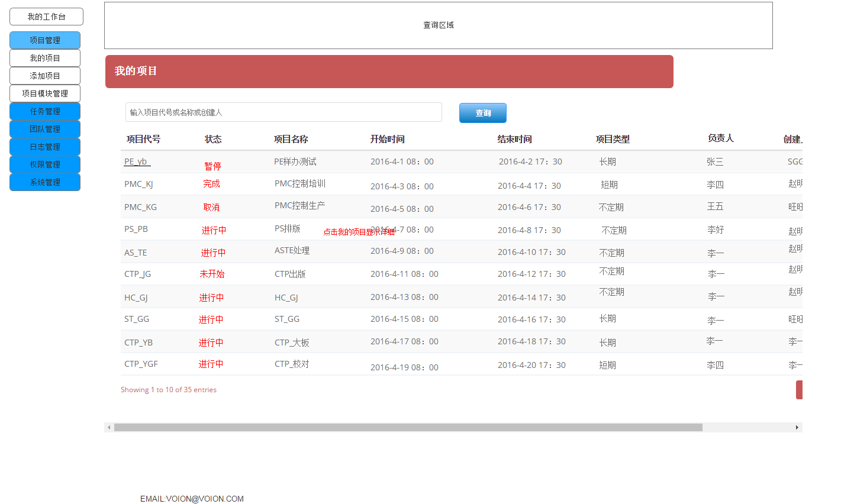The width and height of the screenshot is (841, 504).
Task: Select the 项目管理 menu item
Action: (45, 40)
